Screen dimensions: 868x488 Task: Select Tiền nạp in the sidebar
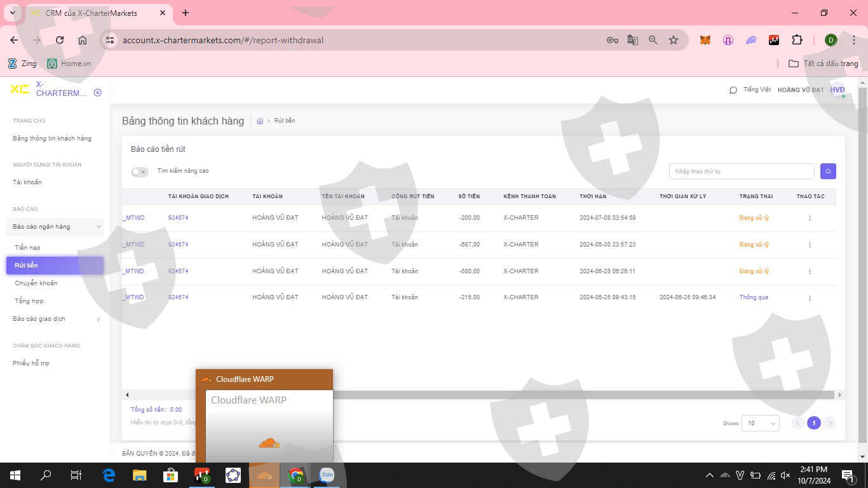click(28, 248)
